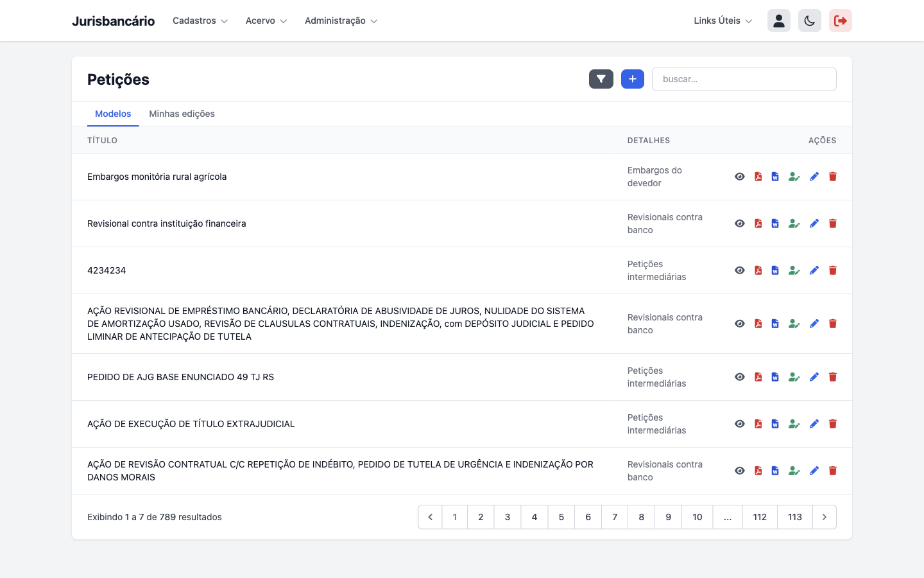View AÇÃO DE EXECUÇÃO DE TÍTULO EXTRAJUDICIAL
The width and height of the screenshot is (924, 578).
[x=740, y=424]
